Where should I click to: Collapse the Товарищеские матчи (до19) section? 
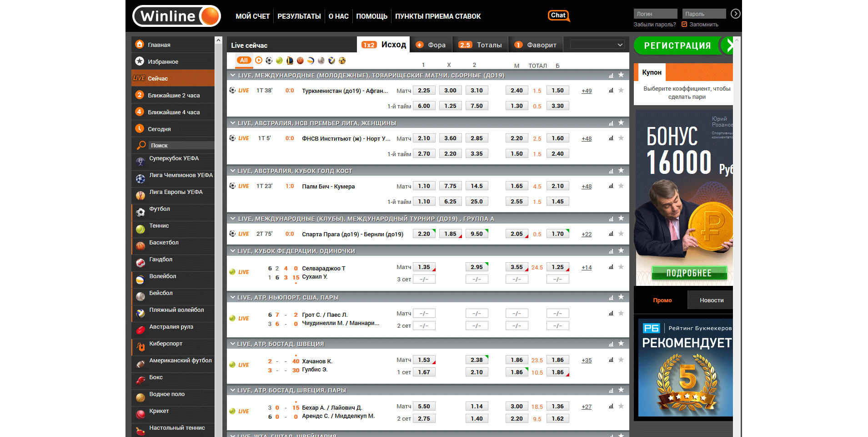(233, 75)
